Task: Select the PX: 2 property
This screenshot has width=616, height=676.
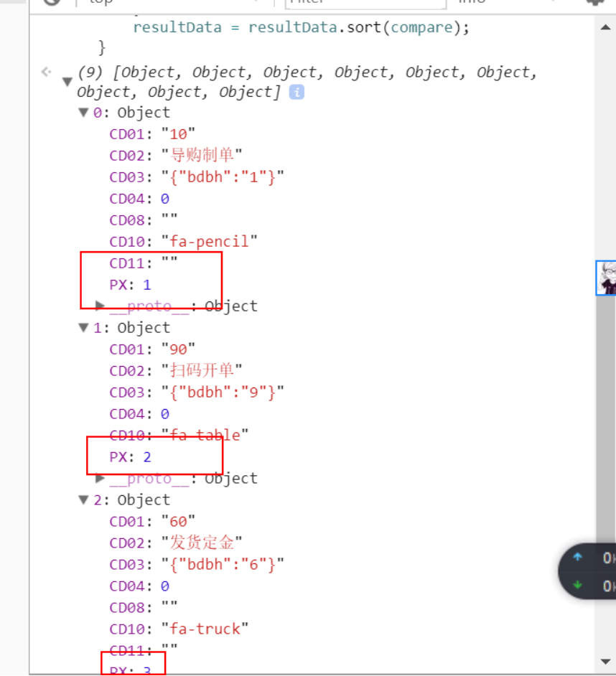Action: coord(130,457)
